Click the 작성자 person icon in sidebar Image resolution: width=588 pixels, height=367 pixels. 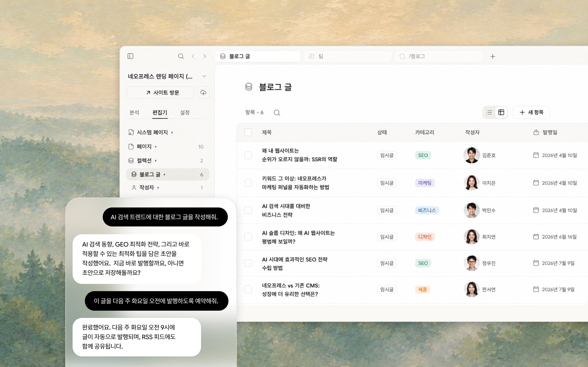134,188
